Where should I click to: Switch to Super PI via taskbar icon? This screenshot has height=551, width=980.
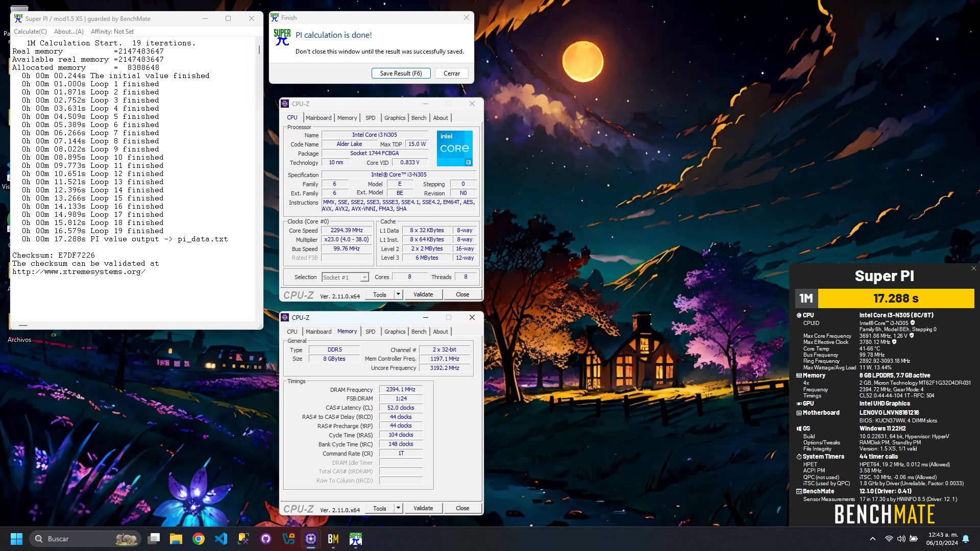(x=356, y=539)
